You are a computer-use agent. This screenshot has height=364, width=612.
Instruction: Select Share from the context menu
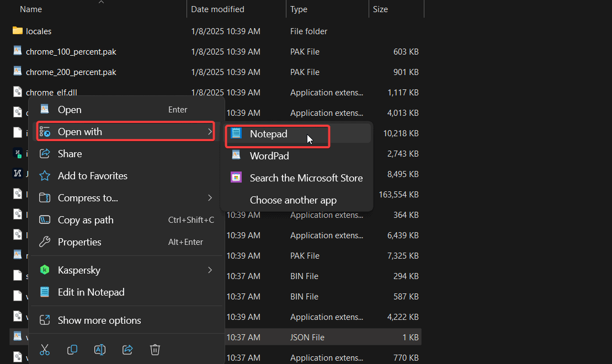(x=126, y=154)
